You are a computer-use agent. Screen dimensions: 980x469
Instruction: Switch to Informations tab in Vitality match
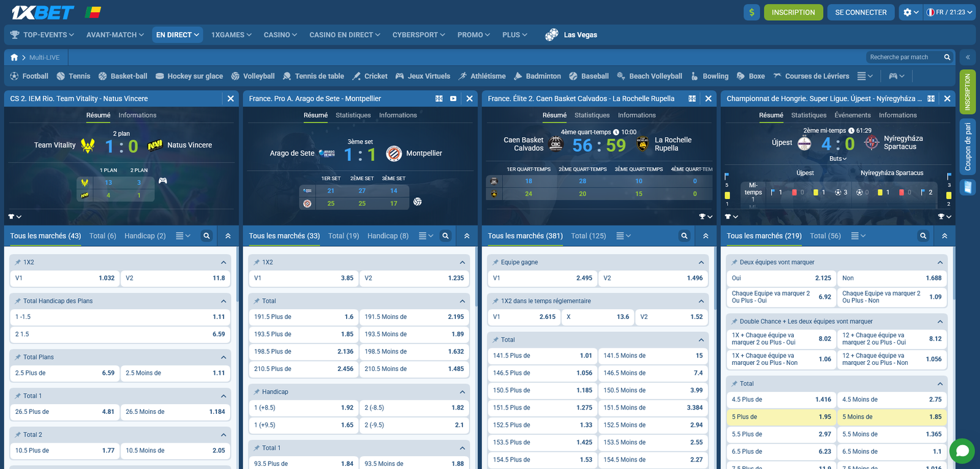(137, 115)
